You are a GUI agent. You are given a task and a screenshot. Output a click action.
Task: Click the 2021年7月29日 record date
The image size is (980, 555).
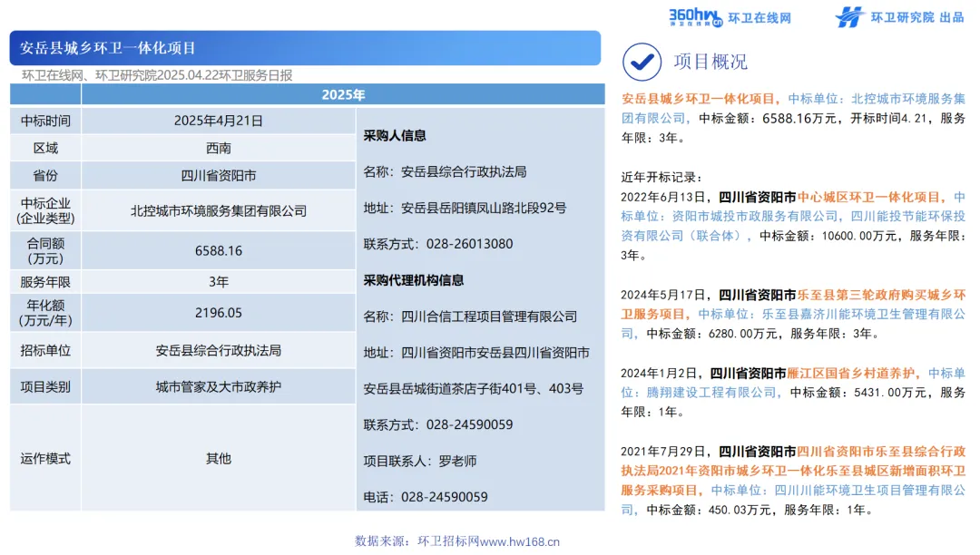662,452
